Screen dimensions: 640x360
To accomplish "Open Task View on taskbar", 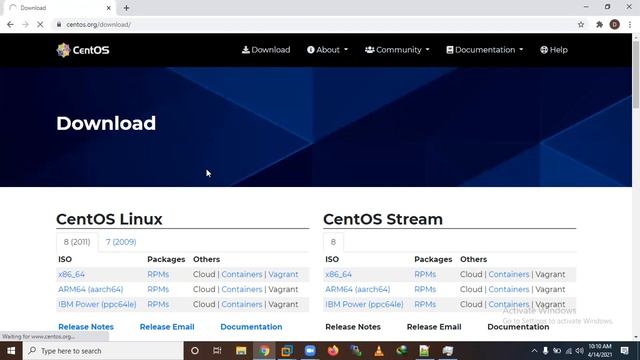I will click(x=217, y=351).
